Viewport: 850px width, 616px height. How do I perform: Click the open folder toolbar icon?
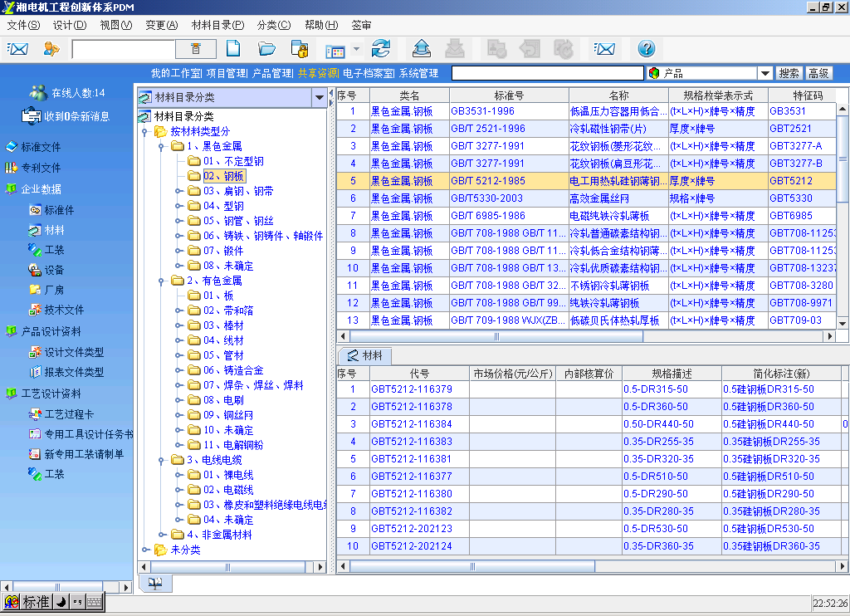pos(266,49)
